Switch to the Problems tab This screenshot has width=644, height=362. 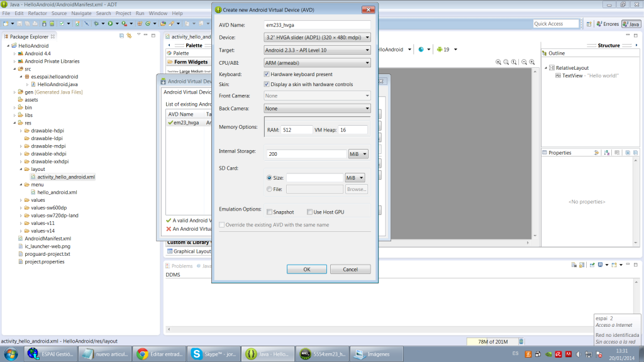182,266
